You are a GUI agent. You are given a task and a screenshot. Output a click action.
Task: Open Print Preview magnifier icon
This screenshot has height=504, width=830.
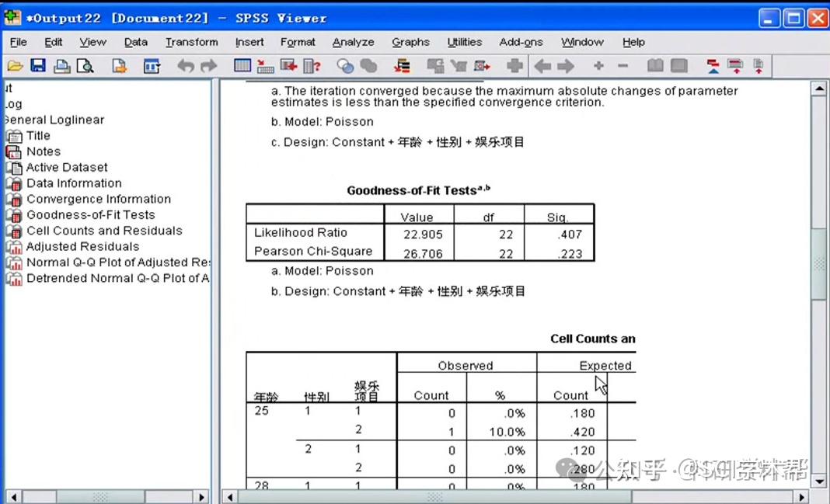point(85,66)
